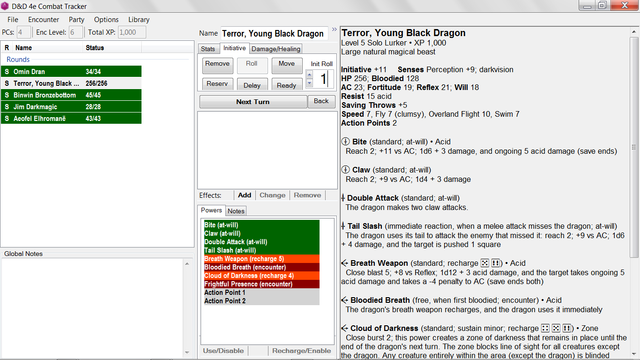
Task: Click the Move button
Action: coord(287,64)
